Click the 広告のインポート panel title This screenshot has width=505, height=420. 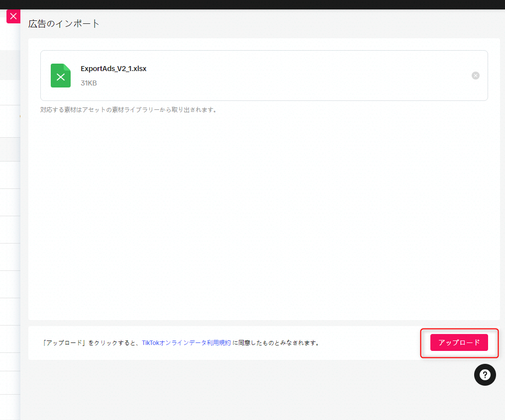tap(64, 23)
